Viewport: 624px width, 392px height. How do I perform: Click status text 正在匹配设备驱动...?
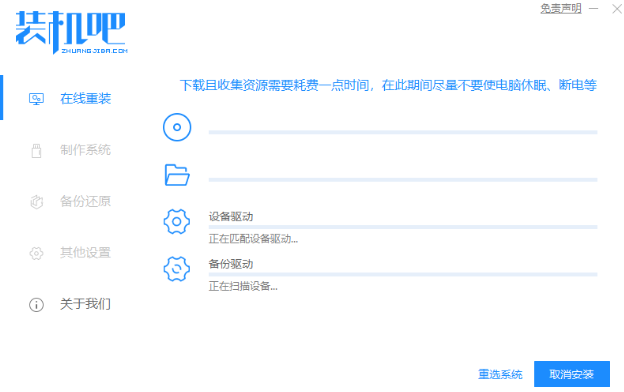click(253, 239)
